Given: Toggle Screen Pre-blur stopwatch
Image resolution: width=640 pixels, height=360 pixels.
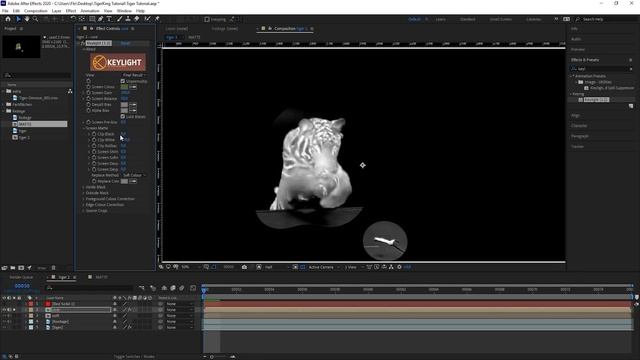Looking at the screenshot, I should pos(89,122).
